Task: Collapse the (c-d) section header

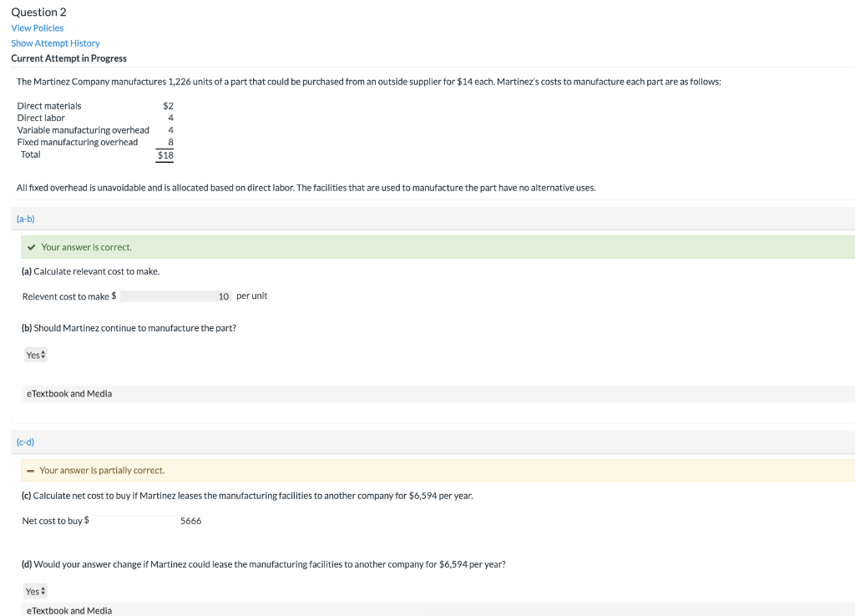Action: (25, 442)
